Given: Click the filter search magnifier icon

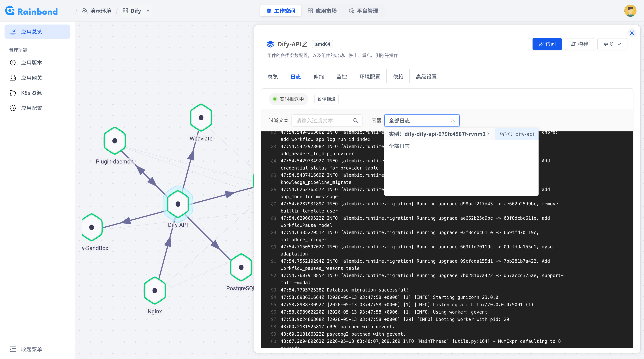Looking at the screenshot, I should pos(355,120).
